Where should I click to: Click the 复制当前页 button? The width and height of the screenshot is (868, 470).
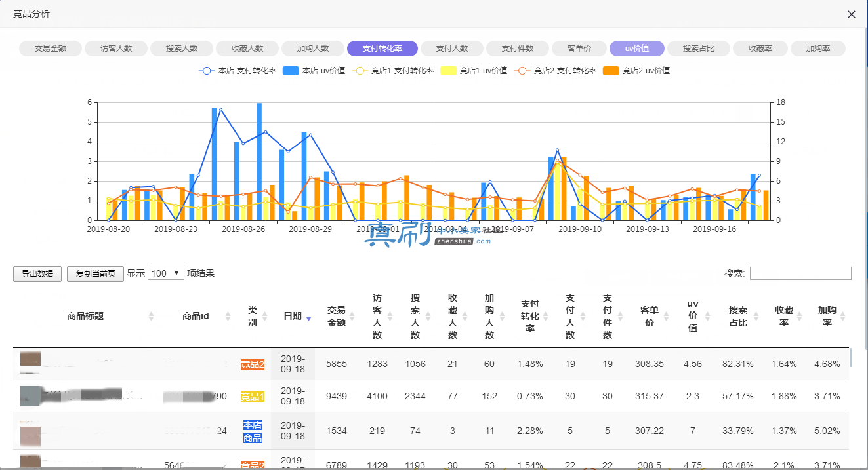pos(95,274)
